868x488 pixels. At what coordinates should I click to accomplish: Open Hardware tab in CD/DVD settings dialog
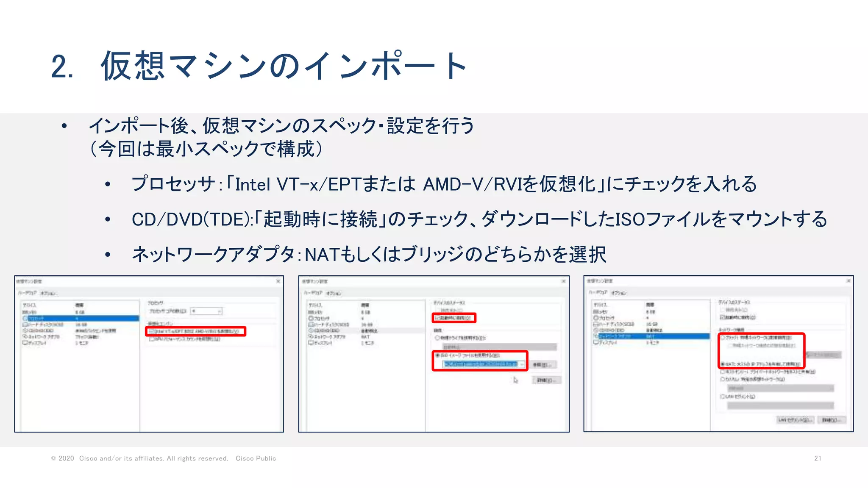[313, 293]
